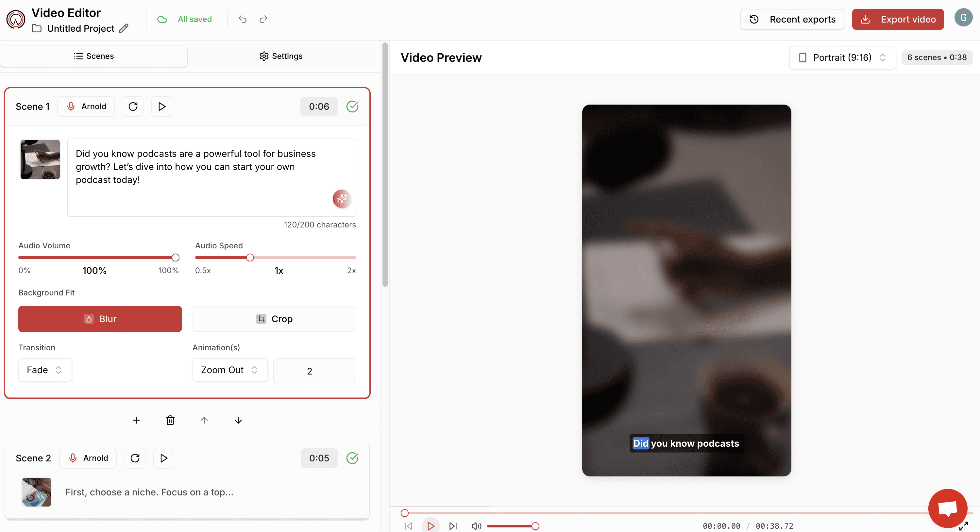Click the project folder icon

(x=37, y=28)
